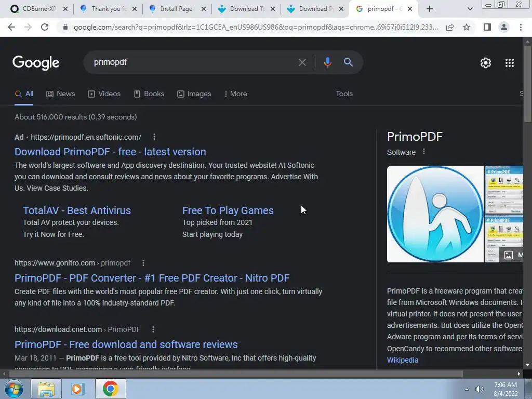The height and width of the screenshot is (399, 532).
Task: Open the TotalAV - Best Antivirus link
Action: tap(77, 210)
